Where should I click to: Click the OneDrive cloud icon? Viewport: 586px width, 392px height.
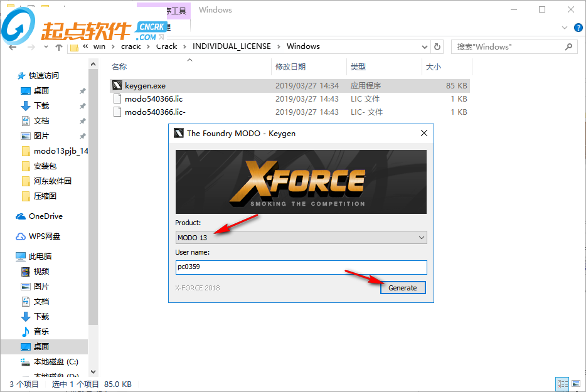click(x=21, y=216)
